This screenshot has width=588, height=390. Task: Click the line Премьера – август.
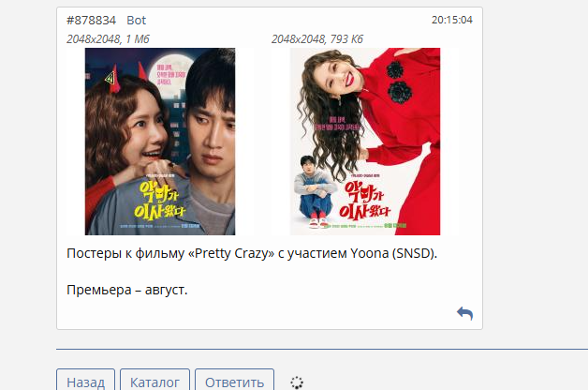(126, 290)
